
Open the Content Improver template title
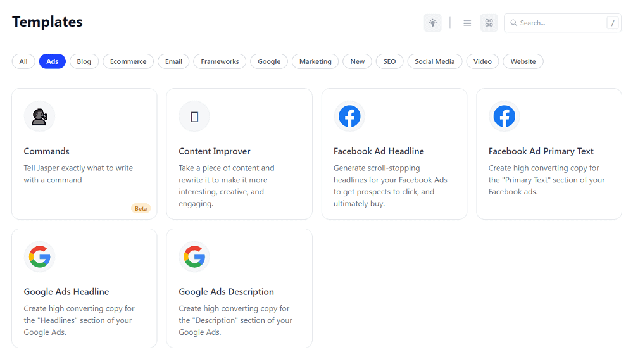point(215,151)
